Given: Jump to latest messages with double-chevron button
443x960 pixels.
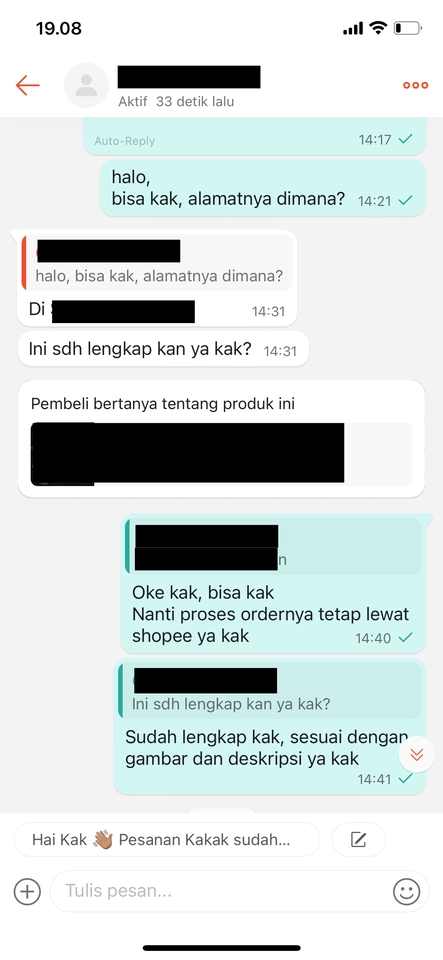Looking at the screenshot, I should pos(417,755).
